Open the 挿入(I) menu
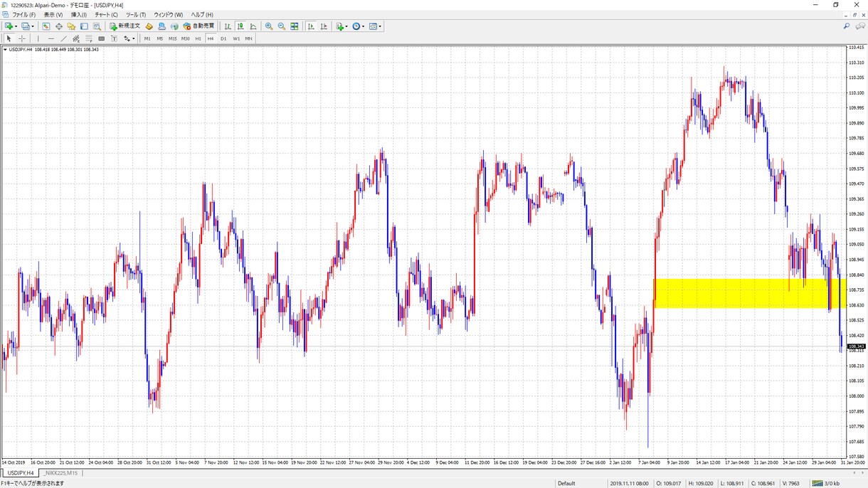This screenshot has width=868, height=488. point(79,15)
